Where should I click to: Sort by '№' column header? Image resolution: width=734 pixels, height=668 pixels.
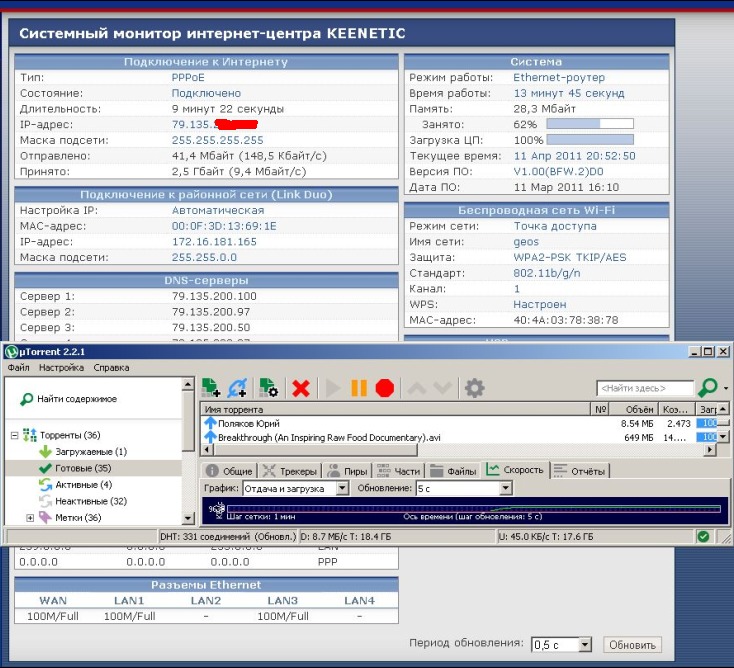point(601,409)
